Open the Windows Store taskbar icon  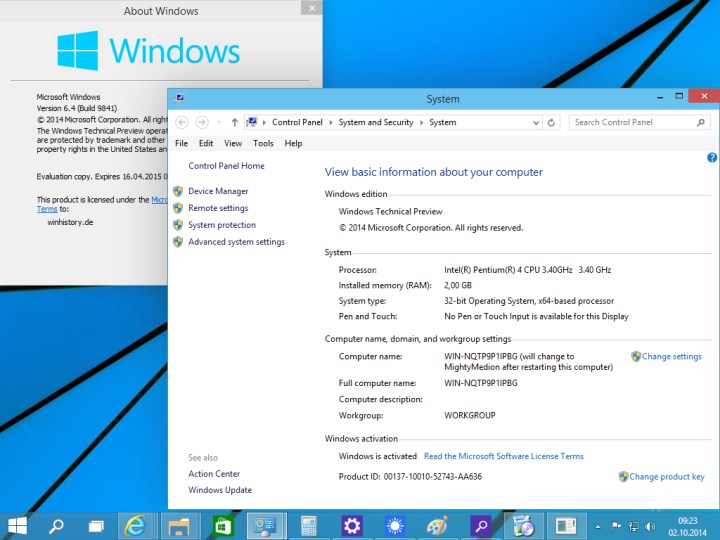(222, 526)
